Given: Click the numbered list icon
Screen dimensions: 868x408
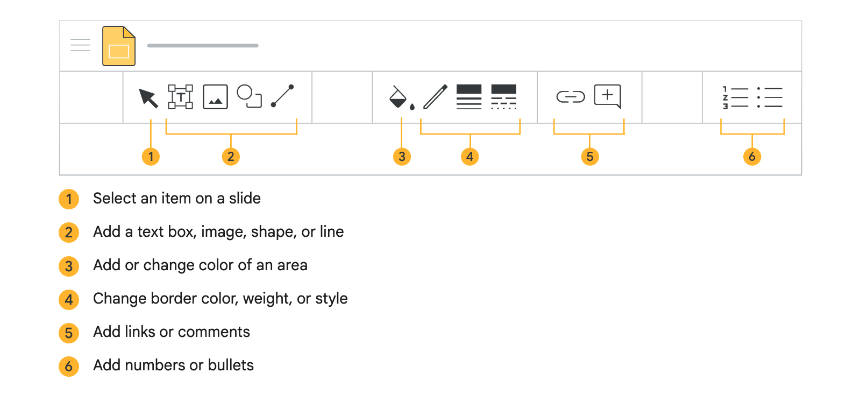Looking at the screenshot, I should pos(735,97).
